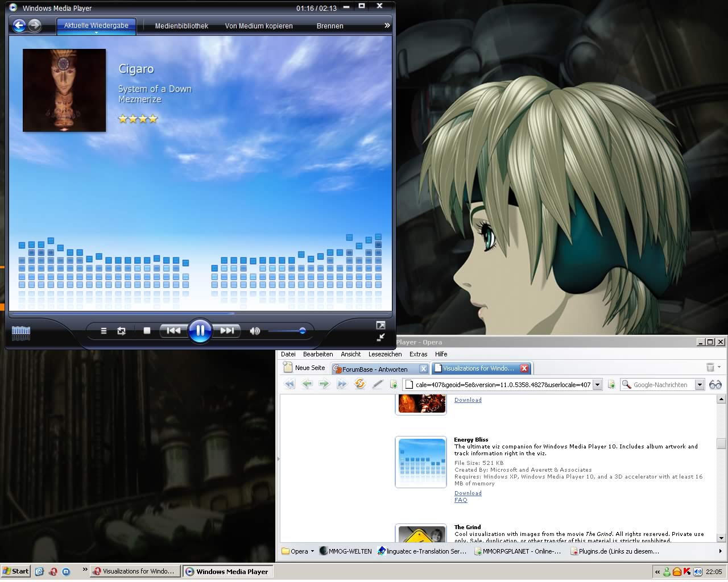Open the Windows Start menu
The image size is (728, 582).
click(15, 571)
